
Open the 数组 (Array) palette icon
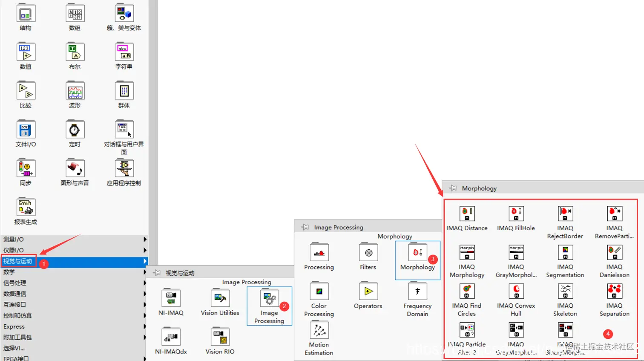pyautogui.click(x=75, y=13)
